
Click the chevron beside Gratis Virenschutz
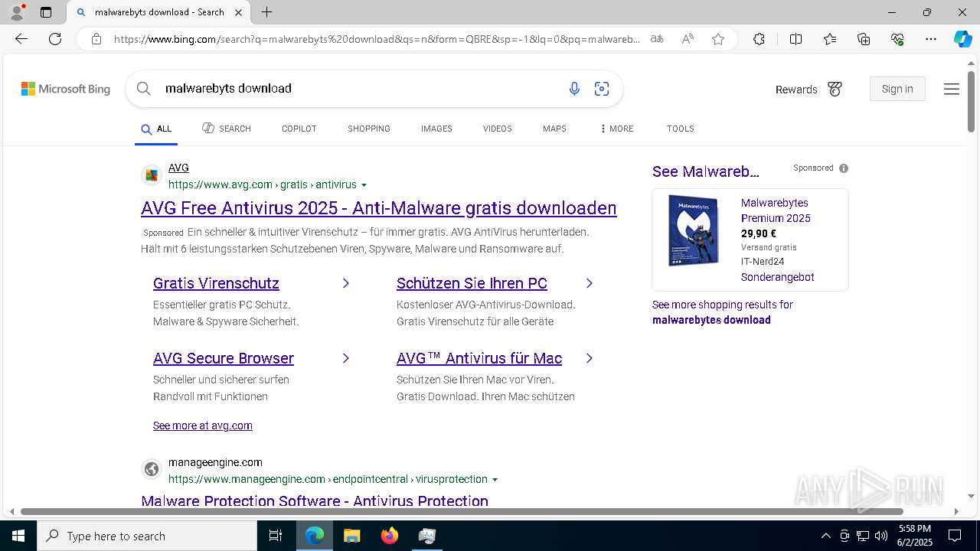click(x=346, y=283)
